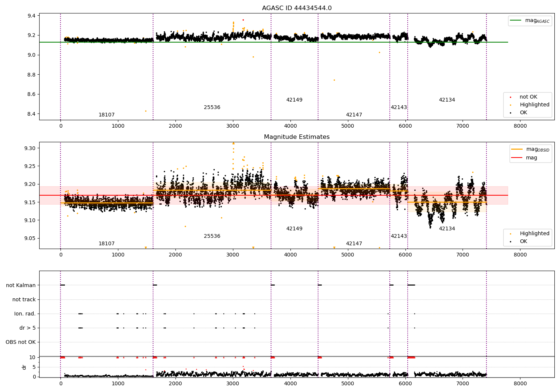560x392 pixels.
Task: Click obsid label 42149 in the AGASC ID plot
Action: tap(294, 100)
